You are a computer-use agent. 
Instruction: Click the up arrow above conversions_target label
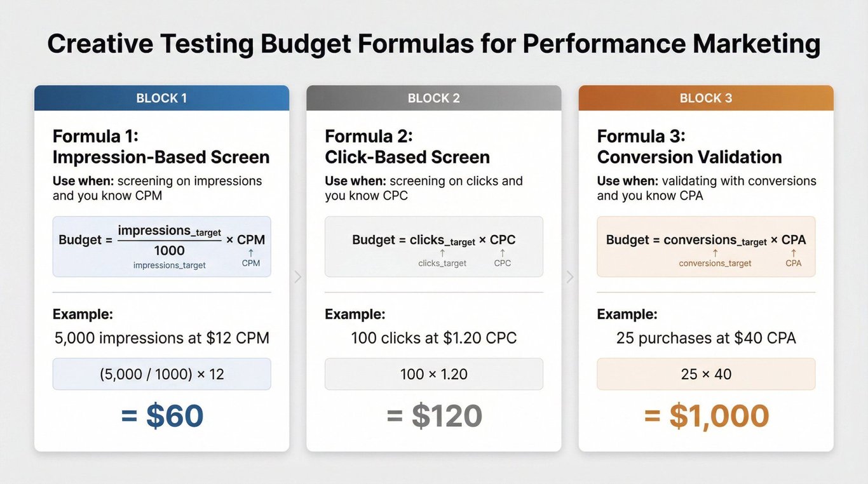pyautogui.click(x=715, y=253)
